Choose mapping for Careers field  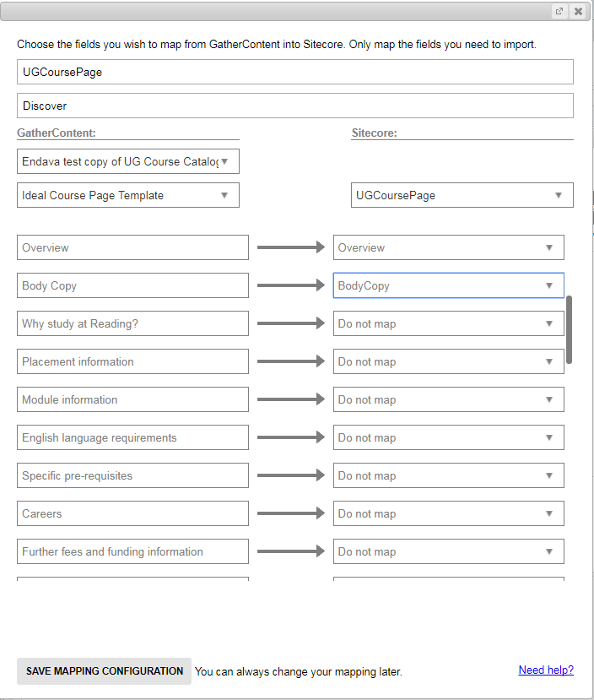click(x=449, y=513)
